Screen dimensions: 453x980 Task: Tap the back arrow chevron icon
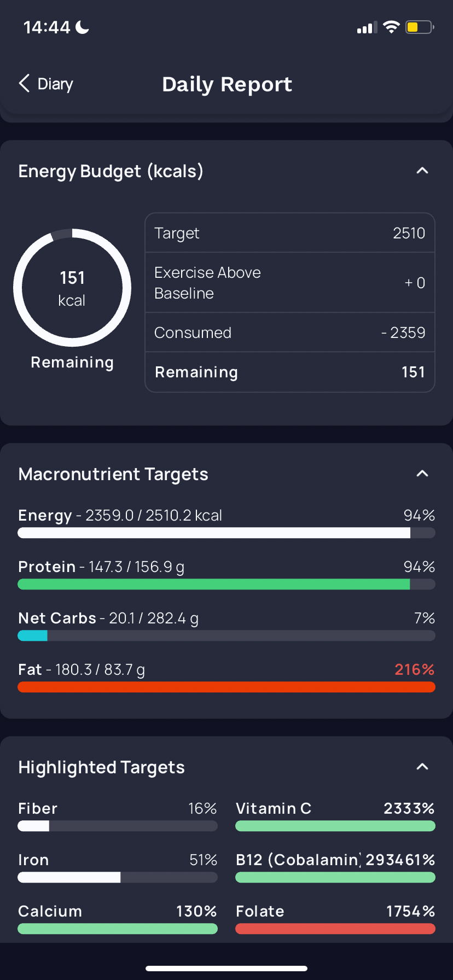[x=24, y=84]
